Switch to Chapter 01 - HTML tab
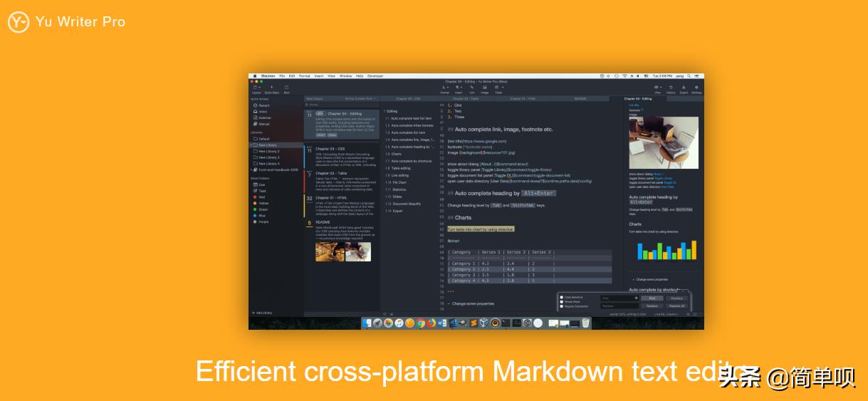The height and width of the screenshot is (401, 868). click(523, 98)
